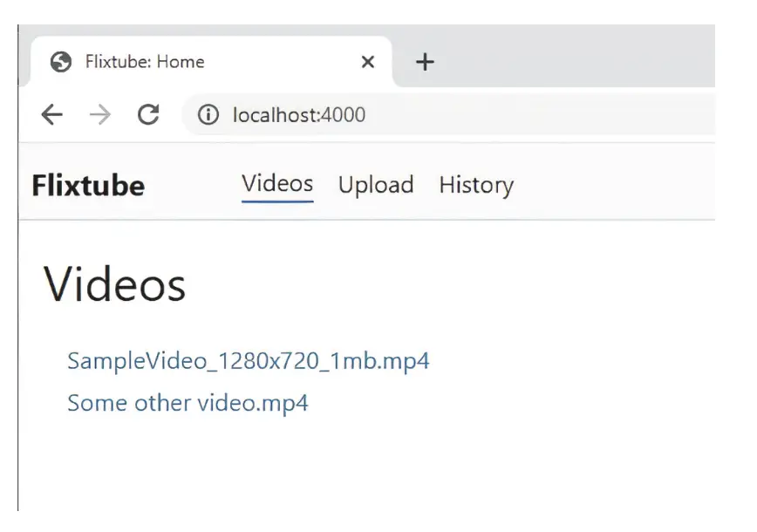Click blank navbar space right of History
Viewport: 757px width, 532px height.
(x=619, y=185)
